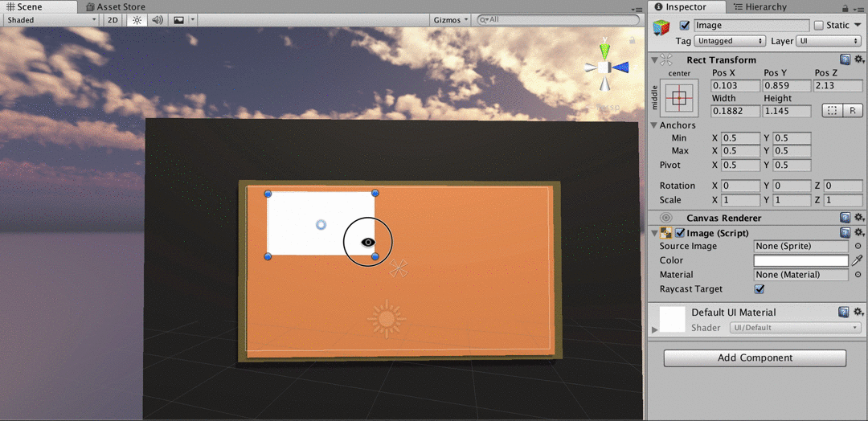This screenshot has height=421, width=868.
Task: Click the scene effects image icon
Action: pyautogui.click(x=178, y=20)
